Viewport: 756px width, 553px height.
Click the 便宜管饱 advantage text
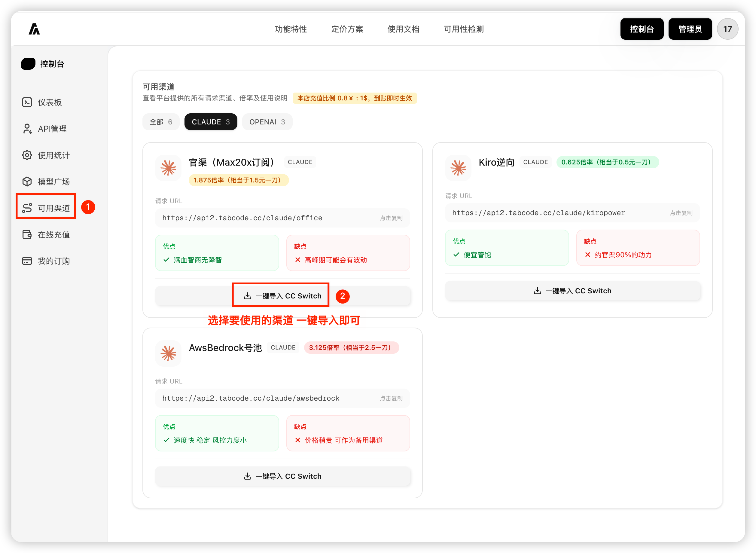click(477, 255)
